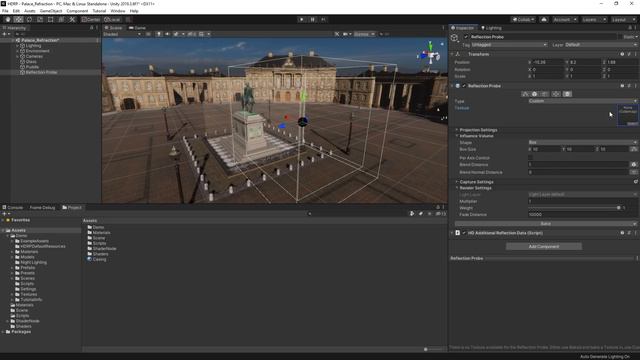
Task: Collapse the Influence Volume section
Action: [x=476, y=136]
